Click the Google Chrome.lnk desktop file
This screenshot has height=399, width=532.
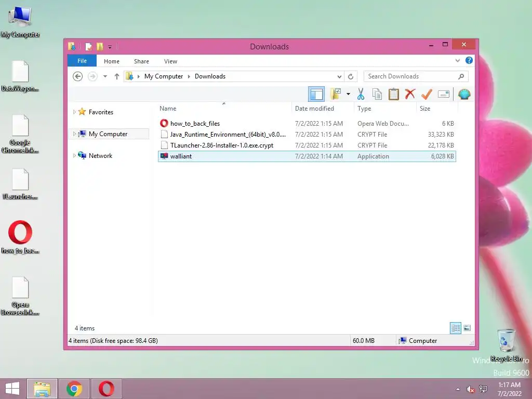pyautogui.click(x=20, y=134)
